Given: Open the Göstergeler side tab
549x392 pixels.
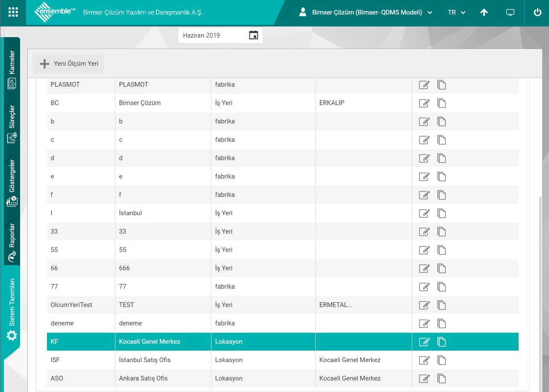Looking at the screenshot, I should [12, 183].
